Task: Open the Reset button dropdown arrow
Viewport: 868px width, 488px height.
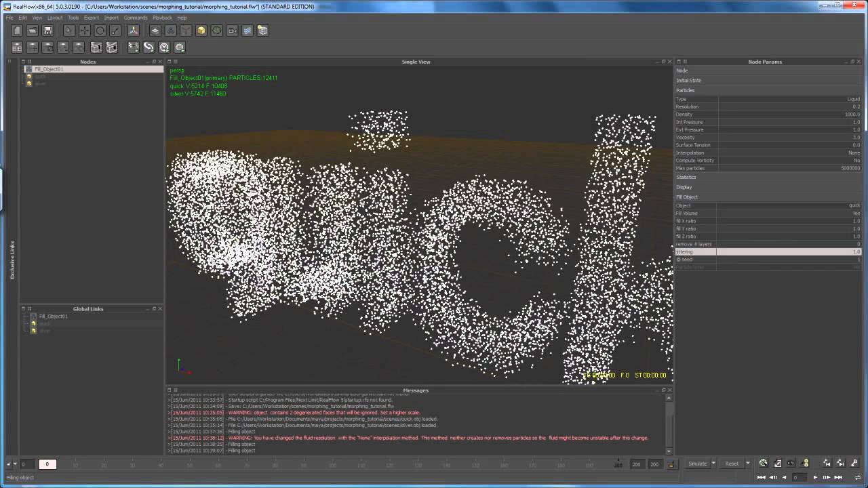Action: pyautogui.click(x=747, y=464)
